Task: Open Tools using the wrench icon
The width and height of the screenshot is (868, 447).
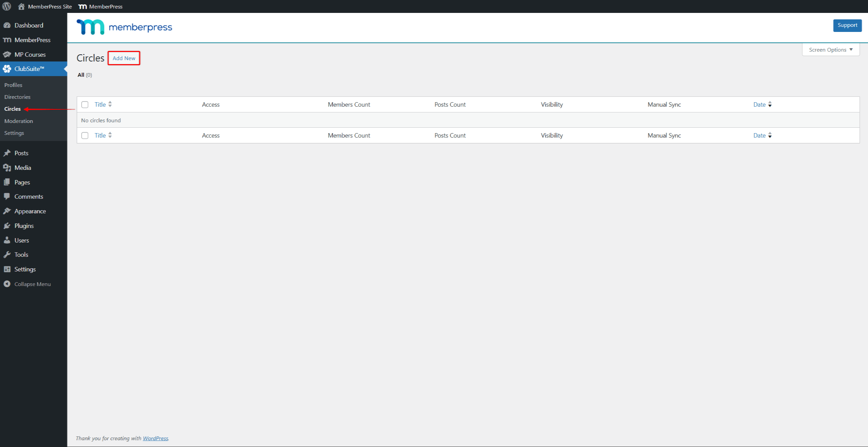Action: 7,254
